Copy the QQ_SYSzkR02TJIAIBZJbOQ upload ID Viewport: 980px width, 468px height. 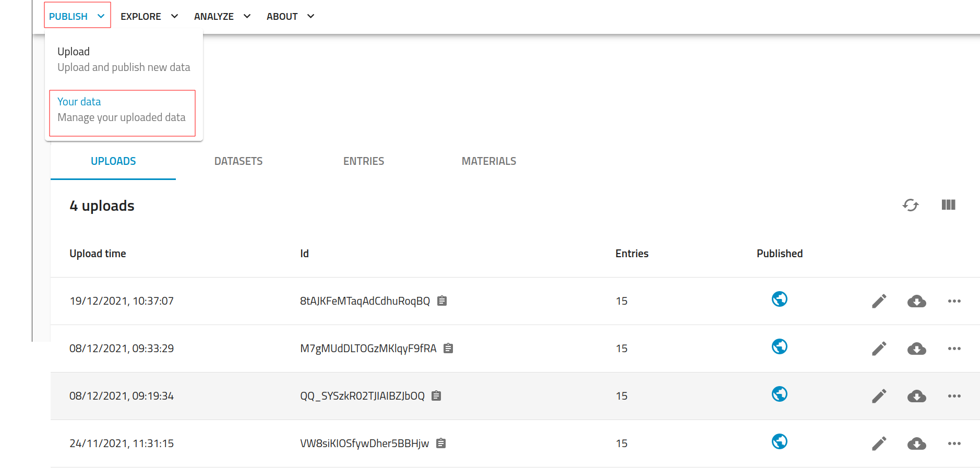[x=437, y=396]
